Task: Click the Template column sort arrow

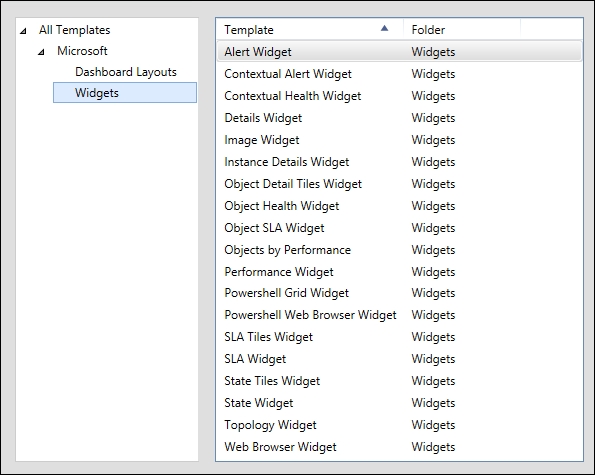Action: click(384, 28)
